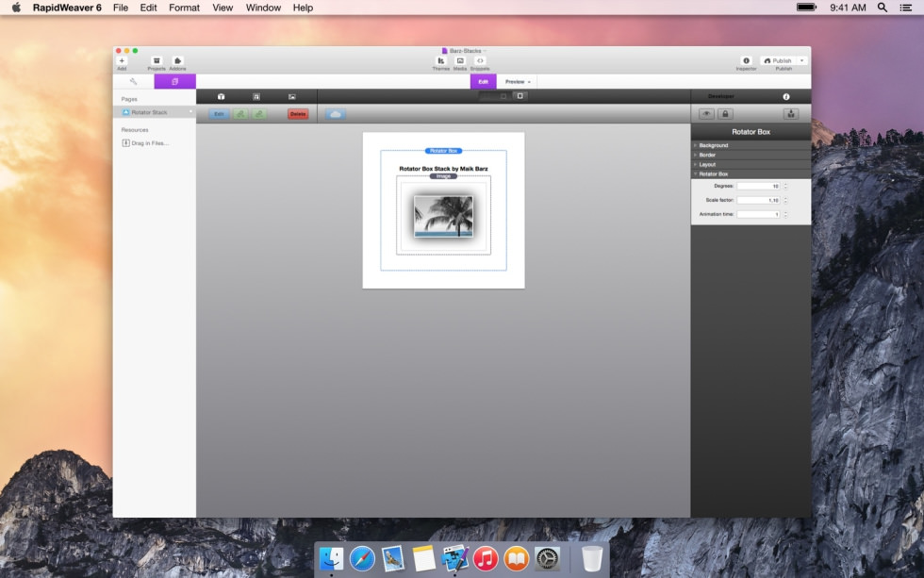Click the second green link icon
Screen dimensions: 924x578
(x=259, y=114)
